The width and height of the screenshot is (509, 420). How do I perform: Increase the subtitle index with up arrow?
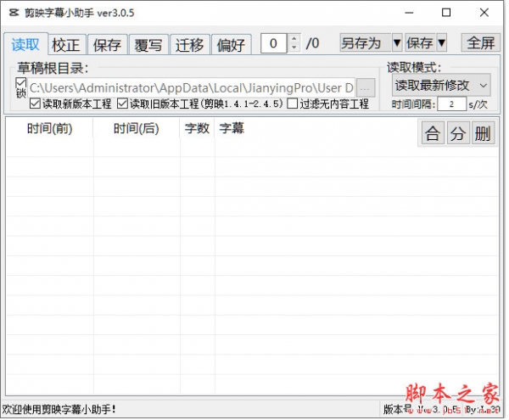294,39
